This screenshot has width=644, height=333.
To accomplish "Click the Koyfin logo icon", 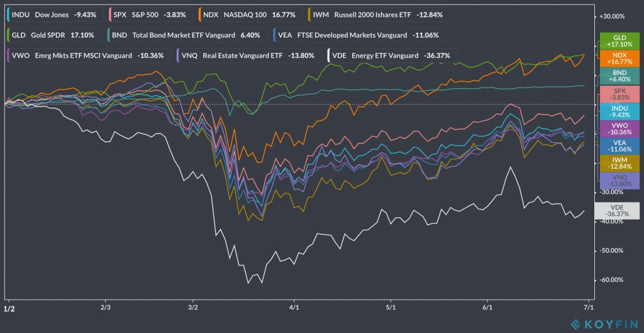I will tap(575, 324).
